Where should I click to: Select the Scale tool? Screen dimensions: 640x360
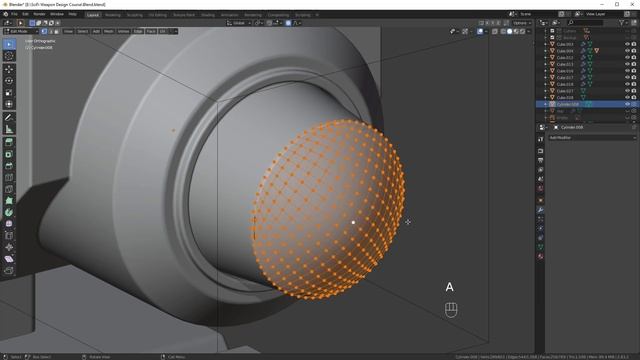(x=9, y=93)
